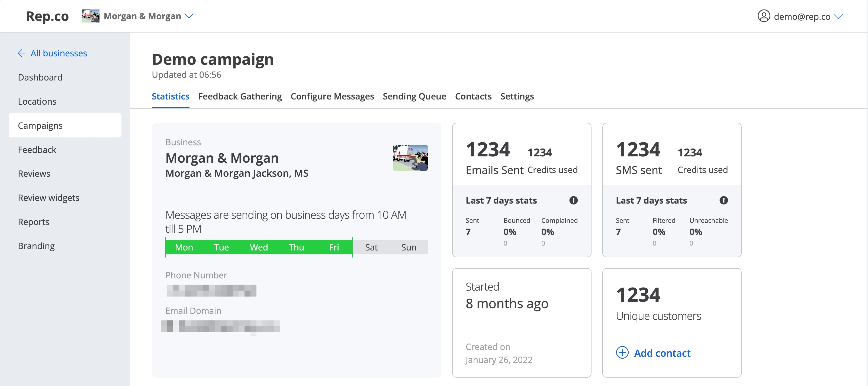868x386 pixels.
Task: Switch to the Feedback Gathering tab
Action: click(x=240, y=96)
